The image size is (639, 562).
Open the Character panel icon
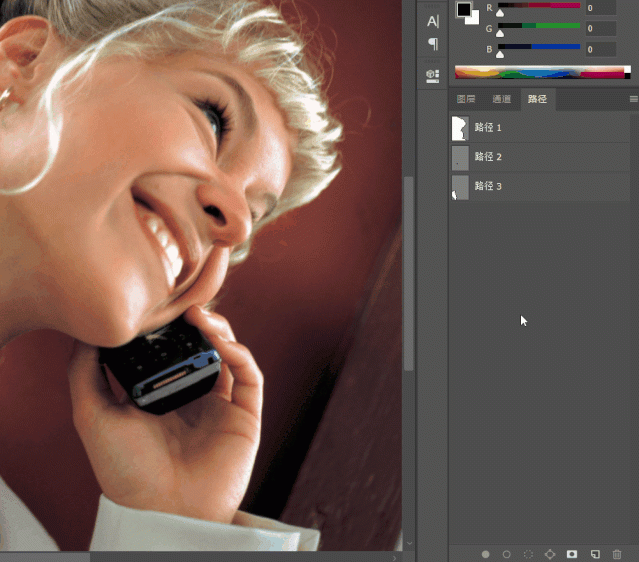click(432, 20)
